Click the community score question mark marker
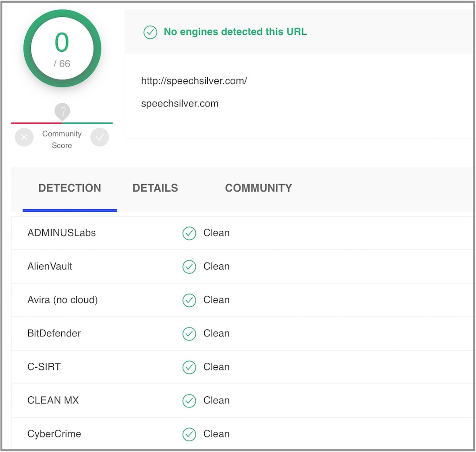Viewport: 476px width, 452px height. point(62,111)
